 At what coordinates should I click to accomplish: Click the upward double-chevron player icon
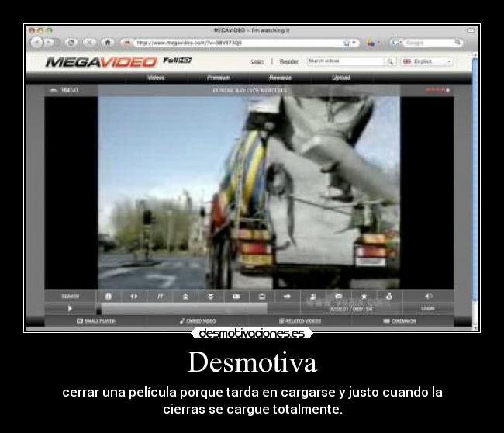[185, 296]
